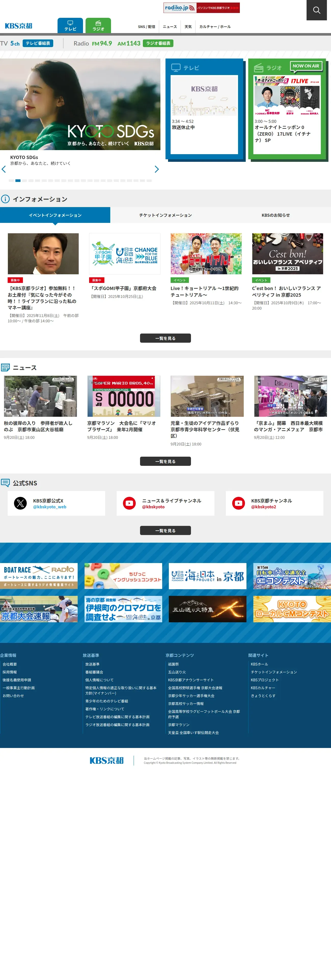Open the search magnifier icon

click(316, 10)
